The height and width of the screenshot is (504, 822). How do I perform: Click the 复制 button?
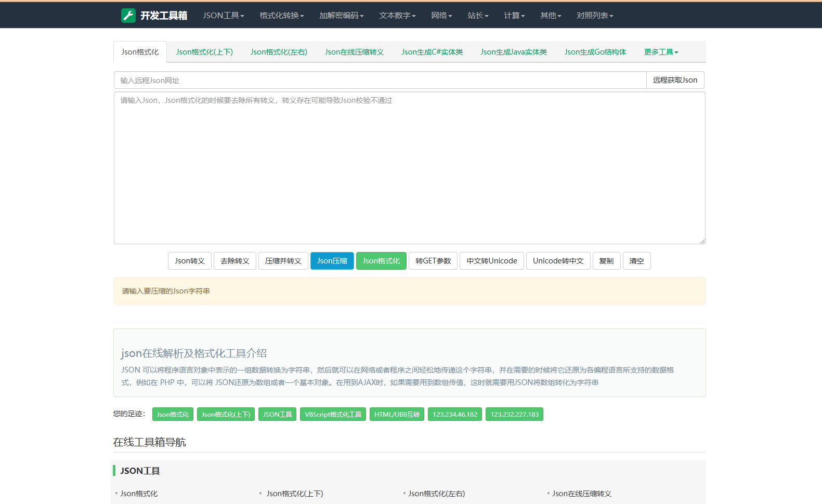pos(607,261)
